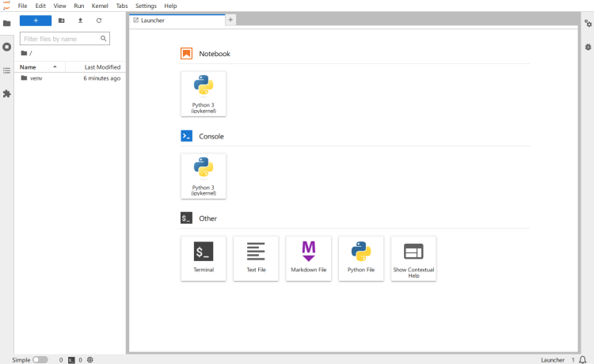594x364 pixels.
Task: Click the Notebook section heading text
Action: [x=215, y=54]
